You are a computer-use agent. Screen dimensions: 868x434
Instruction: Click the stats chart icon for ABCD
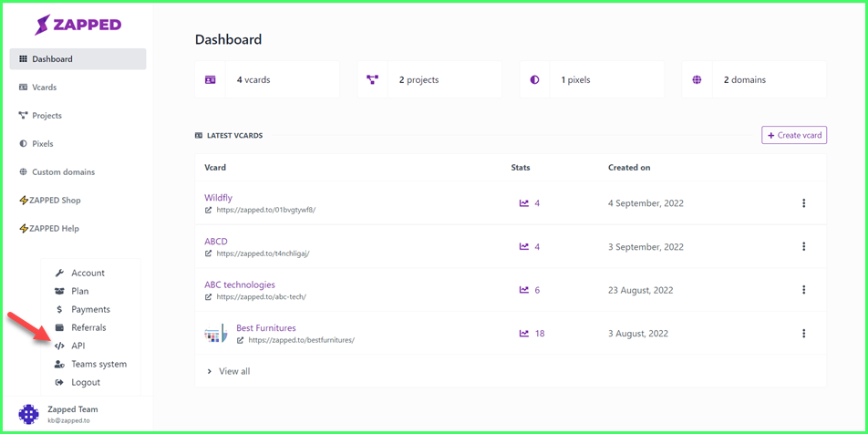(x=523, y=247)
